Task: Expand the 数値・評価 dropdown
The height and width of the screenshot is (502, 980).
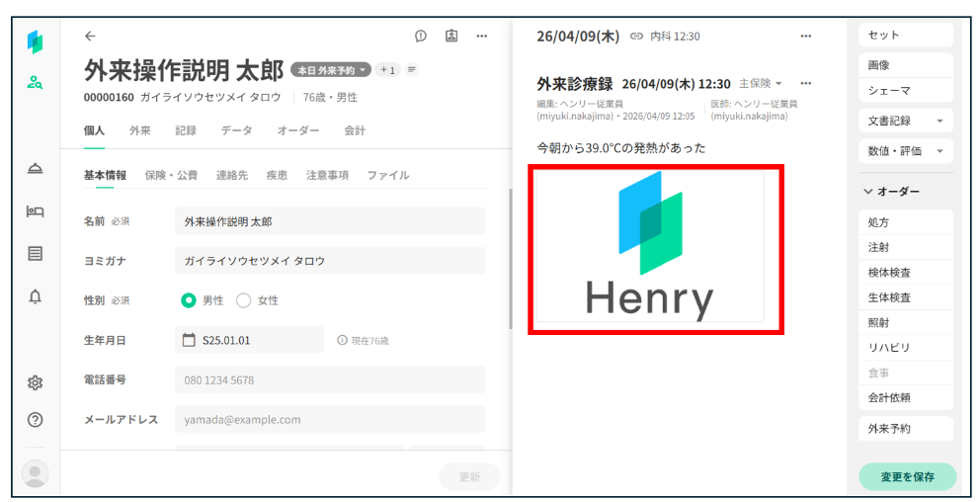Action: pos(906,150)
